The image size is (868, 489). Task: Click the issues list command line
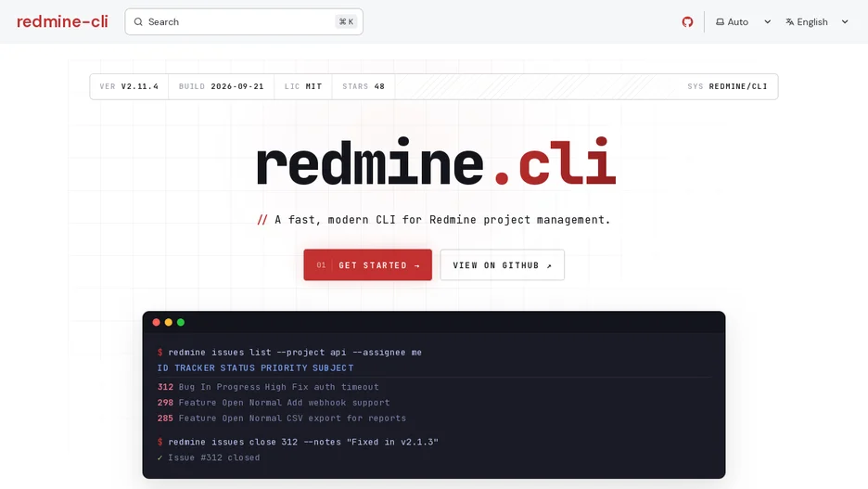click(289, 353)
